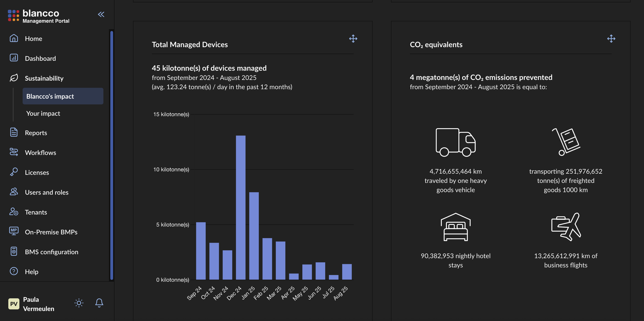Screen dimensions: 644x321
Task: Click the Reports document icon
Action: click(14, 132)
